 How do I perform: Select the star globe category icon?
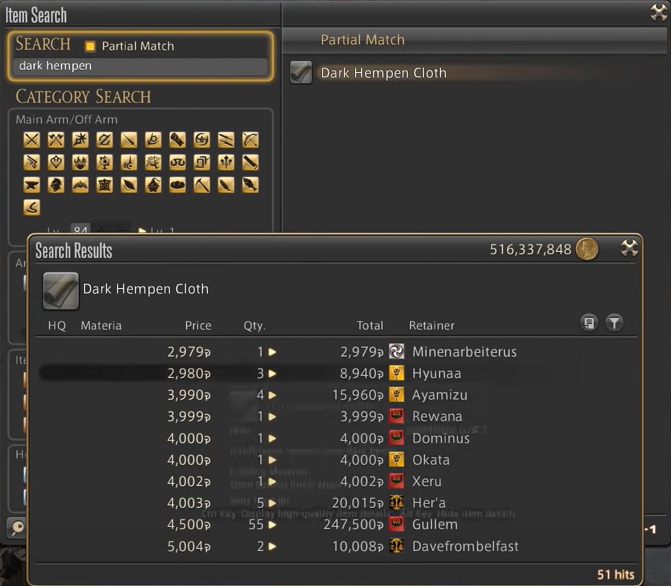pos(104,162)
